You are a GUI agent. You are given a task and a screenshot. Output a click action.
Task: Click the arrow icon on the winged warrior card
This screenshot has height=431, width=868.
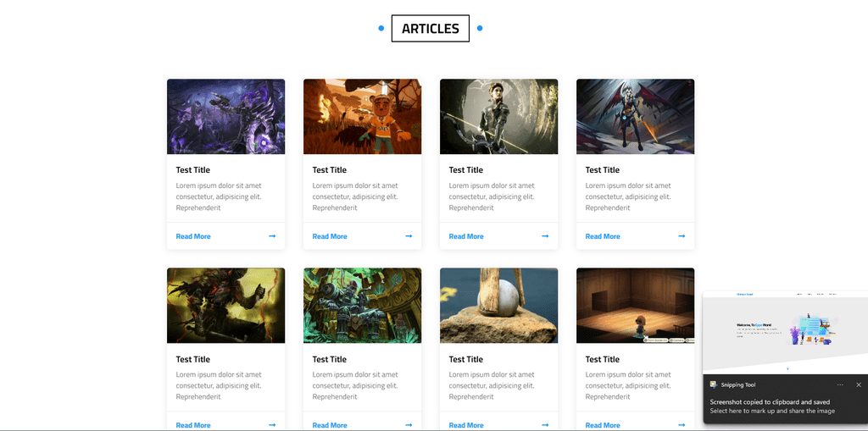[682, 236]
